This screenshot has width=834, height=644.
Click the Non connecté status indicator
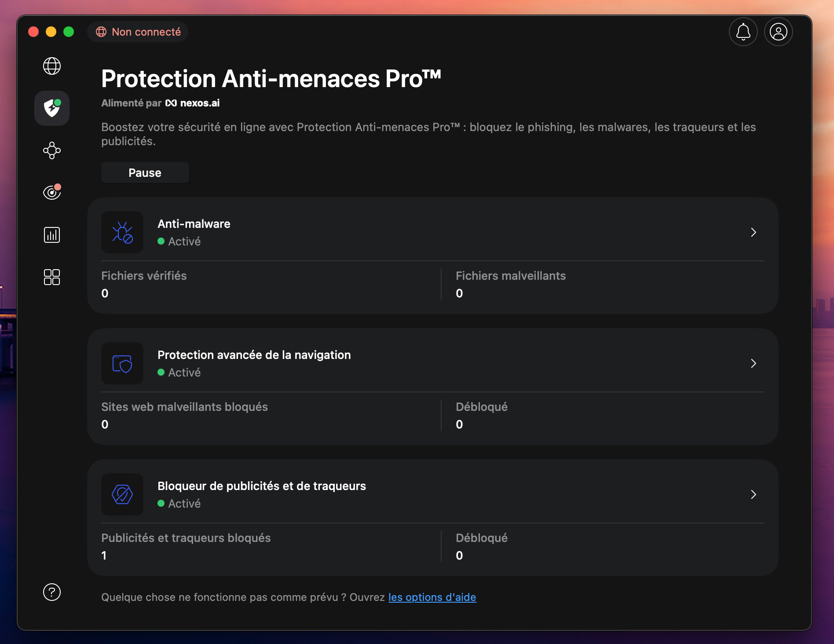point(138,31)
